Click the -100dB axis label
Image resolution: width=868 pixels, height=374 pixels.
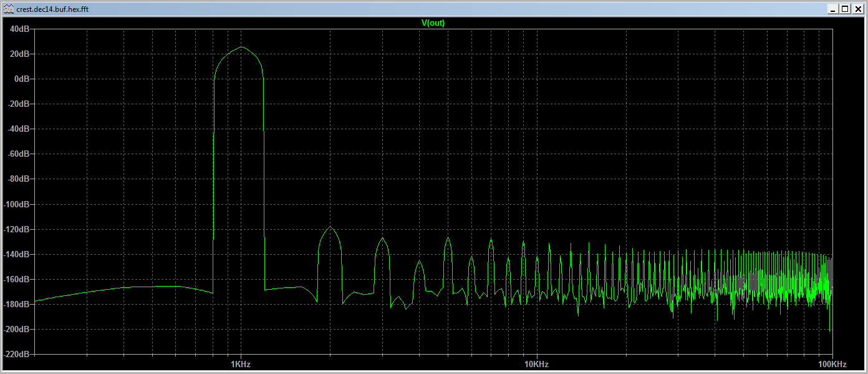pos(16,204)
